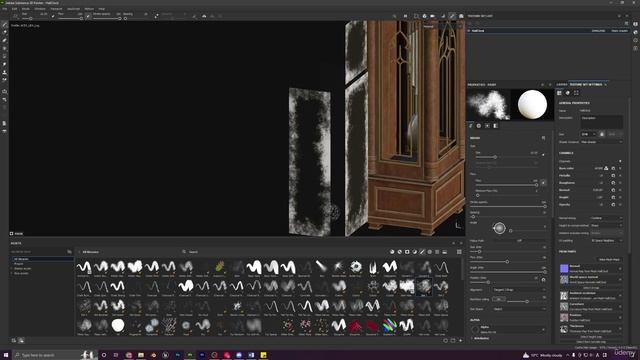Screen dimensions: 640x360
Task: Click the brush Angle dial
Action: (499, 228)
